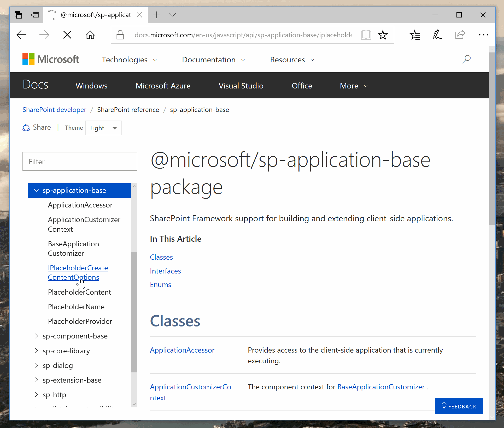Image resolution: width=504 pixels, height=428 pixels.
Task: Select the IPlaceholderCreateContentOptions tree item
Action: pos(78,272)
